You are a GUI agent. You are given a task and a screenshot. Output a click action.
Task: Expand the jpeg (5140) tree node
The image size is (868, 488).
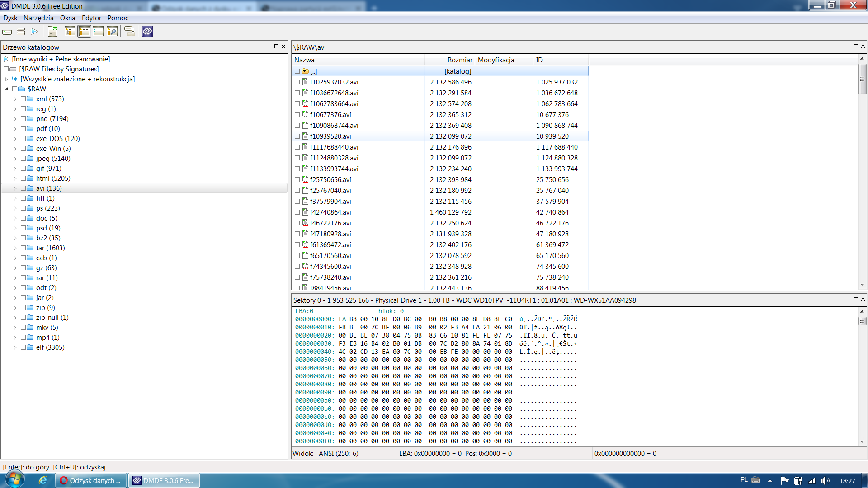[x=15, y=159]
